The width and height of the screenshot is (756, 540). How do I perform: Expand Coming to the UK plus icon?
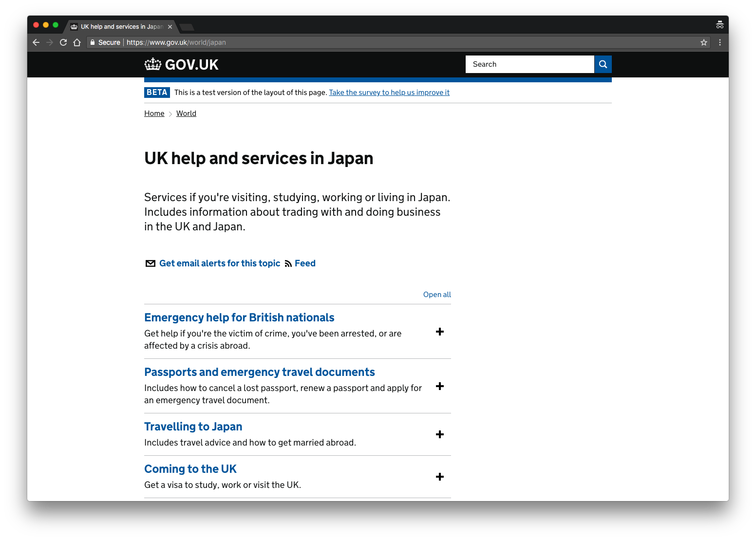(440, 477)
